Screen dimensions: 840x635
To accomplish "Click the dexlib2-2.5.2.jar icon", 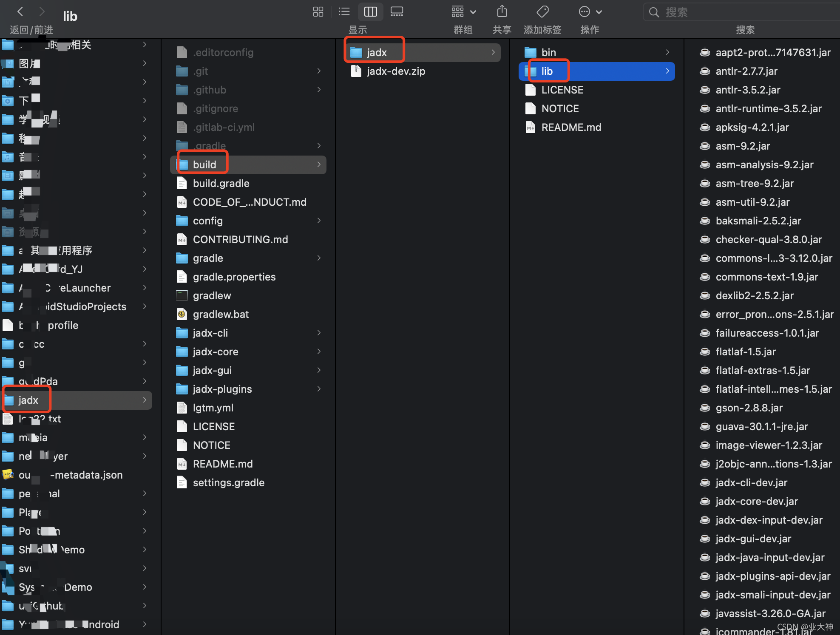I will [705, 295].
